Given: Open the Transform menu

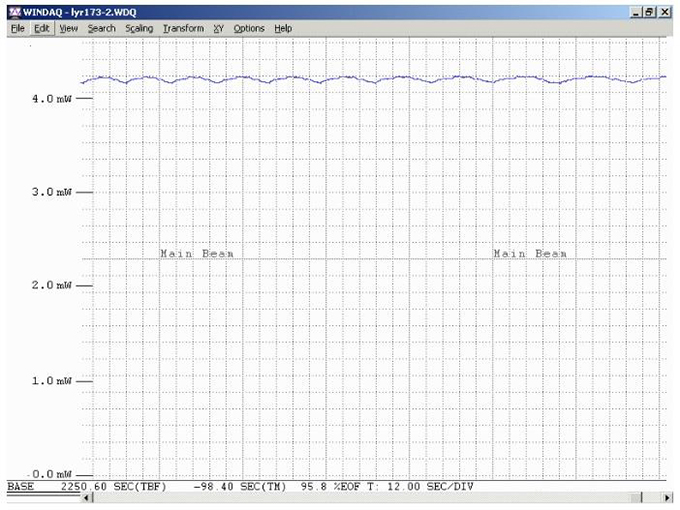Looking at the screenshot, I should click(x=183, y=29).
